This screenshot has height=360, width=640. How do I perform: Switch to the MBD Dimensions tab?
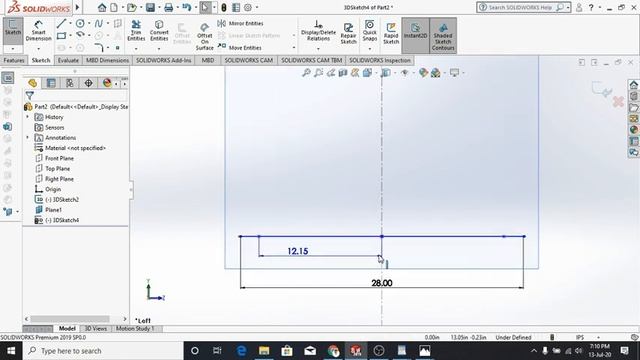(107, 60)
